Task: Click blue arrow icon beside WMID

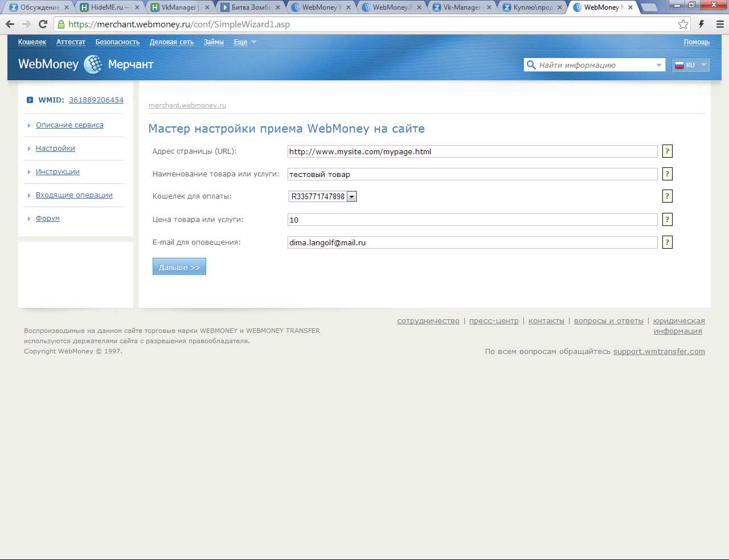Action: [x=30, y=100]
